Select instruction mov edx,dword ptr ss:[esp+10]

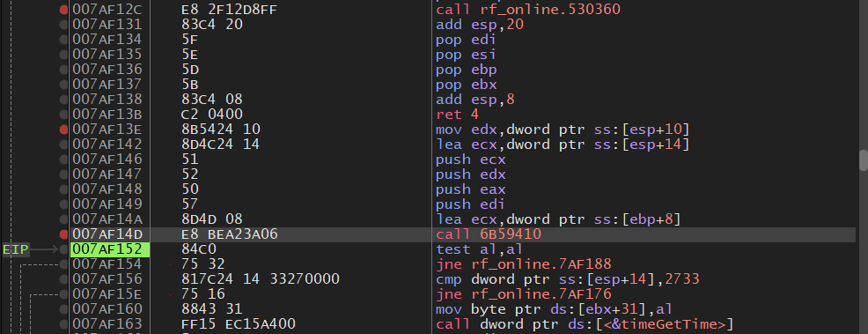pos(563,130)
